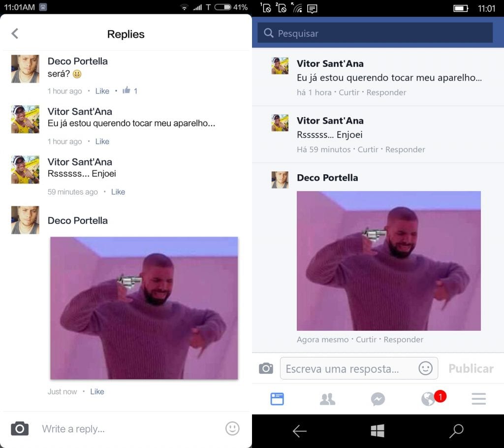The width and height of the screenshot is (504, 448).
Task: Open Vitor Sant'Ana avatar beside Rssssss in Replies
Action: [25, 170]
